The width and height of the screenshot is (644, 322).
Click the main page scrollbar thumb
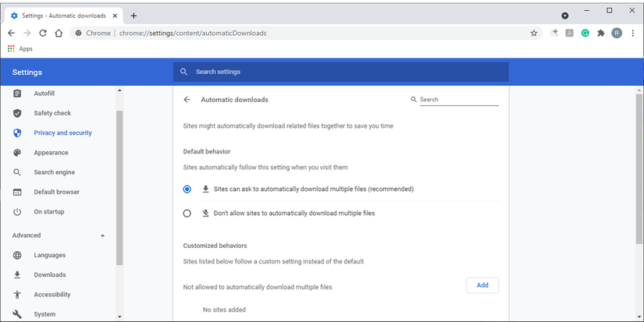(x=639, y=168)
